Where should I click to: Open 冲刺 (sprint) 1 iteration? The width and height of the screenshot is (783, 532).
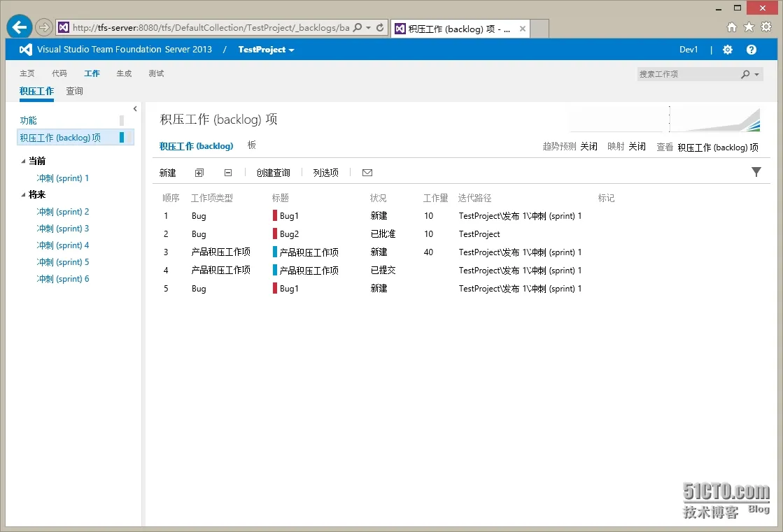(x=62, y=178)
